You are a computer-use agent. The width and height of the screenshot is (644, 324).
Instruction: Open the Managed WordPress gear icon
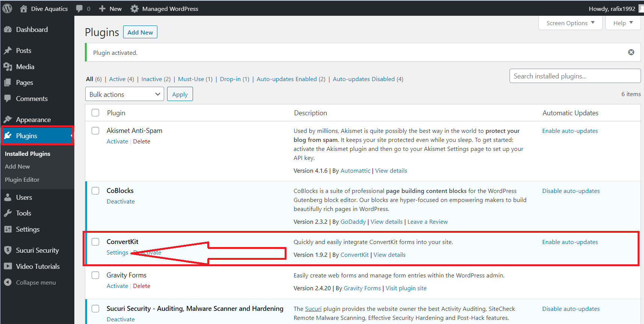(134, 9)
